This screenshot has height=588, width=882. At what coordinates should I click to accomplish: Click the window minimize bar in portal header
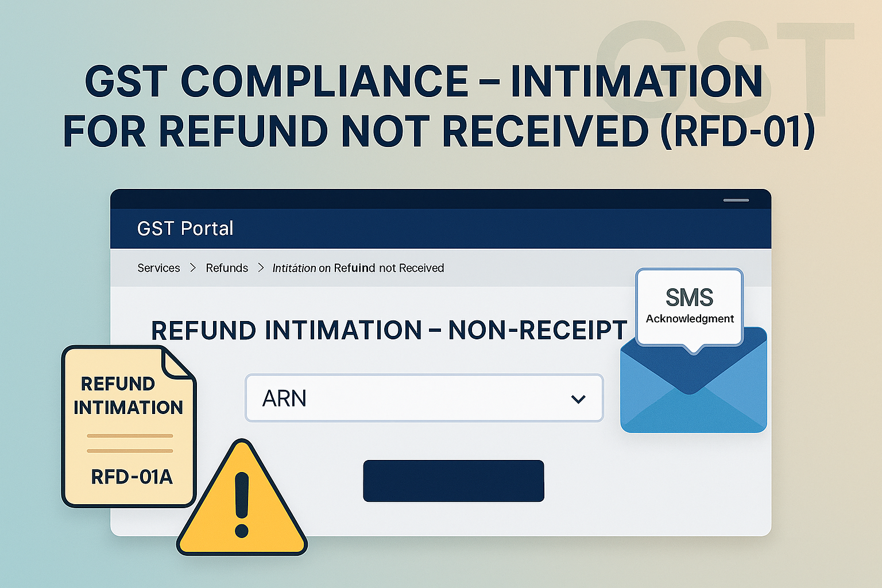coord(736,200)
